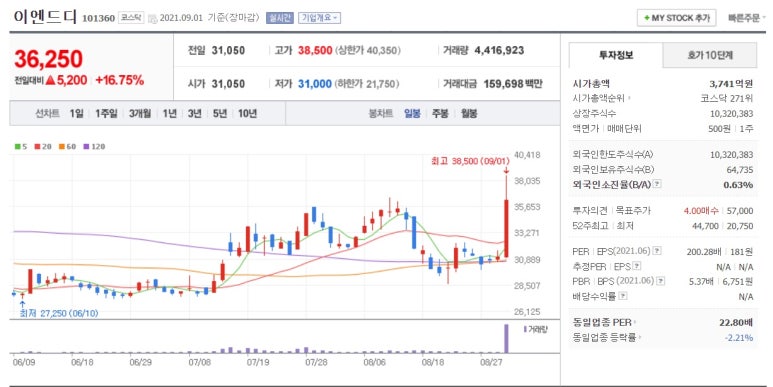
Task: Click the 코스닥 market badge
Action: tap(131, 18)
